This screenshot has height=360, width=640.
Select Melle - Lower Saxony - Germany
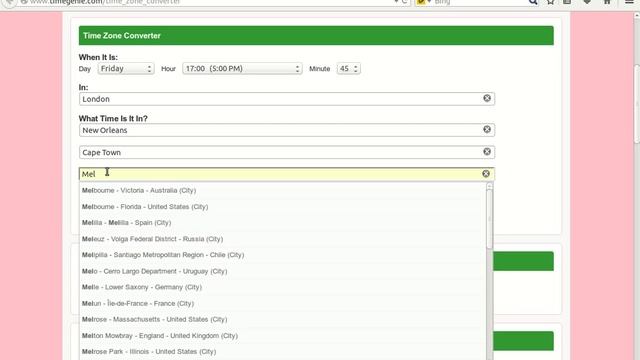(x=282, y=287)
